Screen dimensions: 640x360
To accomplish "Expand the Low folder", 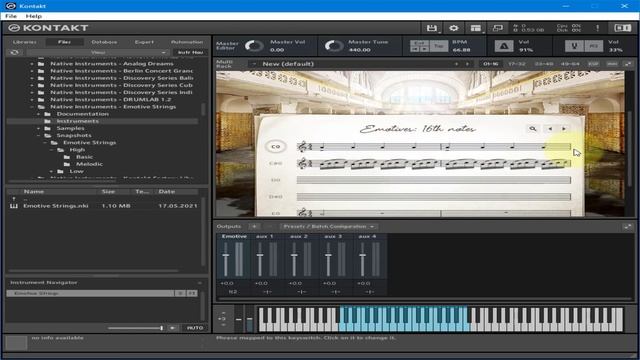I will [x=51, y=171].
